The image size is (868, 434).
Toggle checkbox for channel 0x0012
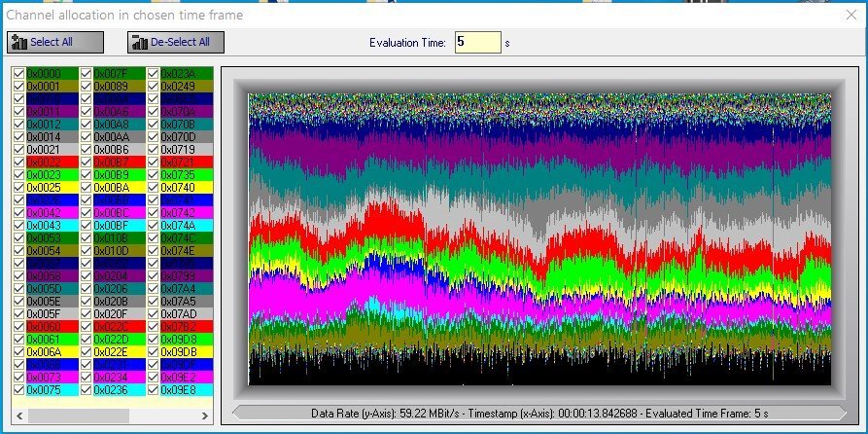click(18, 125)
